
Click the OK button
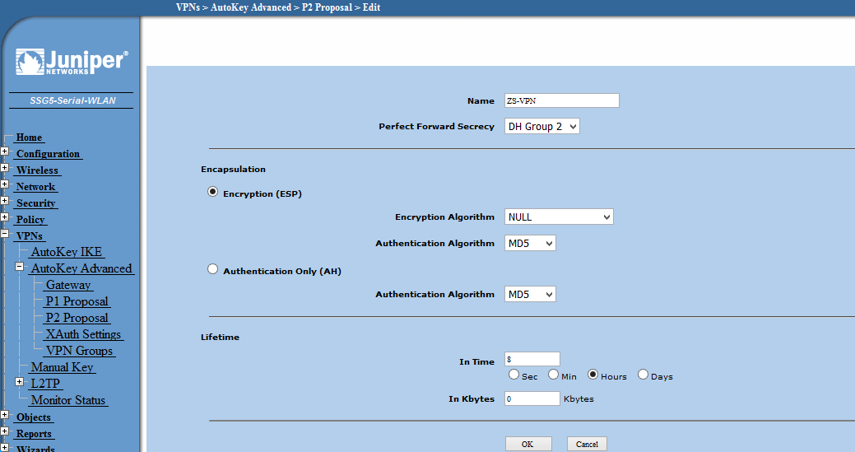528,444
